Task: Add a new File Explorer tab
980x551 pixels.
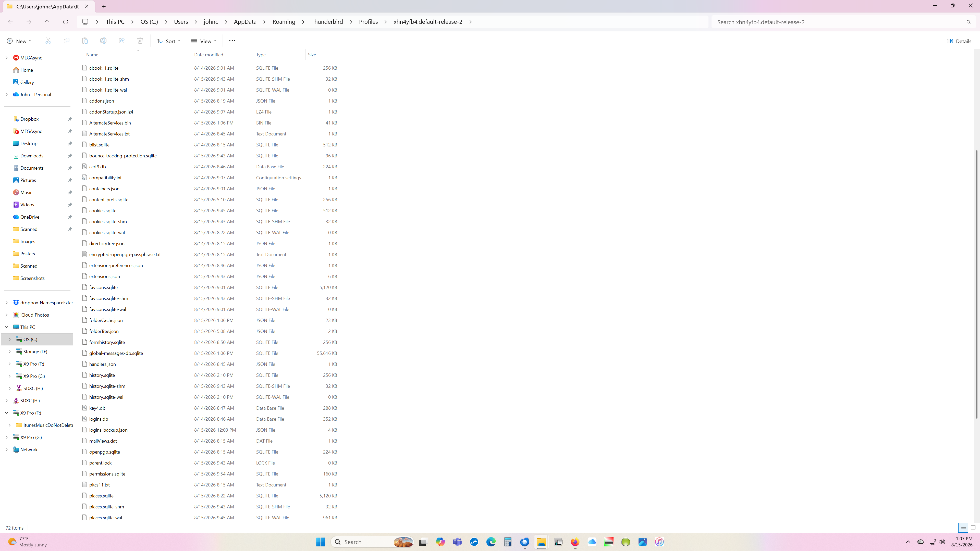Action: point(103,6)
